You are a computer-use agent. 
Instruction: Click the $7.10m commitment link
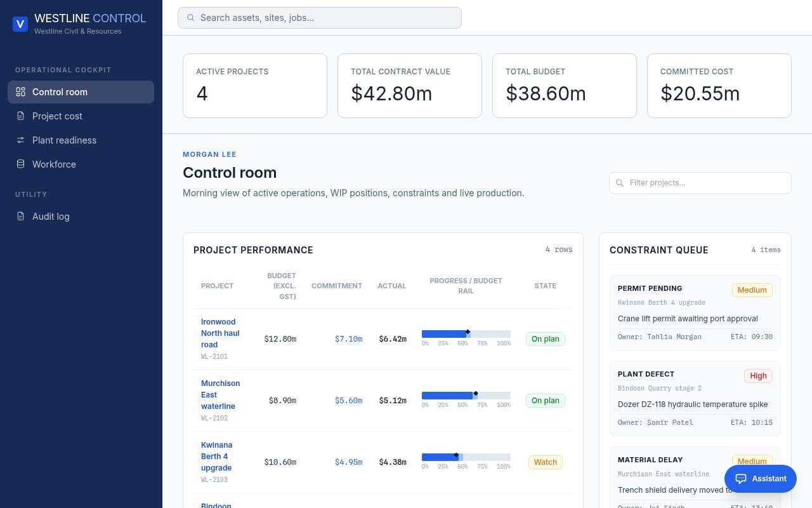point(348,339)
